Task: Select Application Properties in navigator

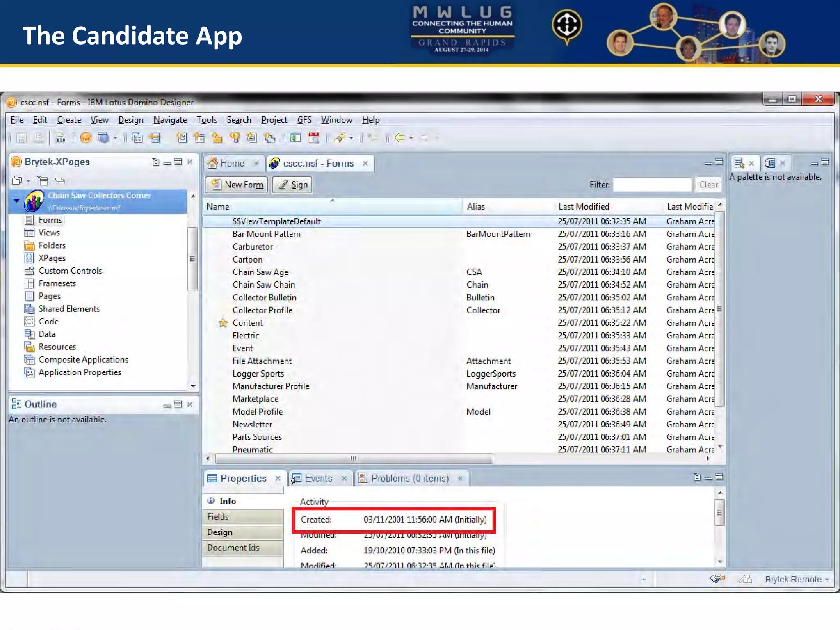Action: tap(80, 372)
